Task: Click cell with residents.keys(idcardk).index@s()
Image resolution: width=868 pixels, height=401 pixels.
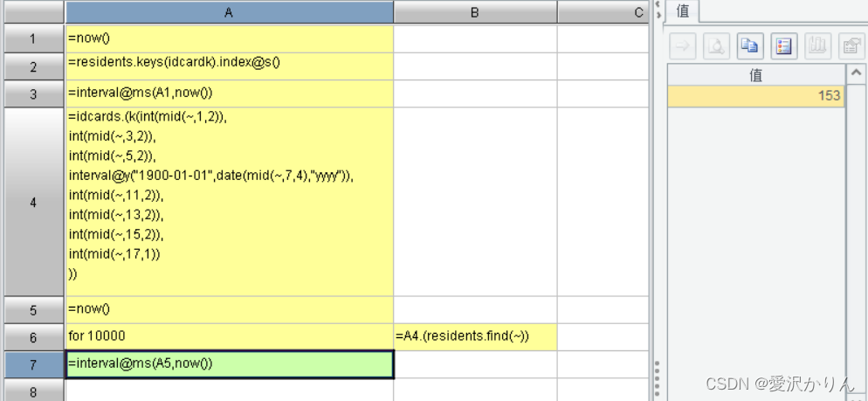Action: tap(229, 66)
